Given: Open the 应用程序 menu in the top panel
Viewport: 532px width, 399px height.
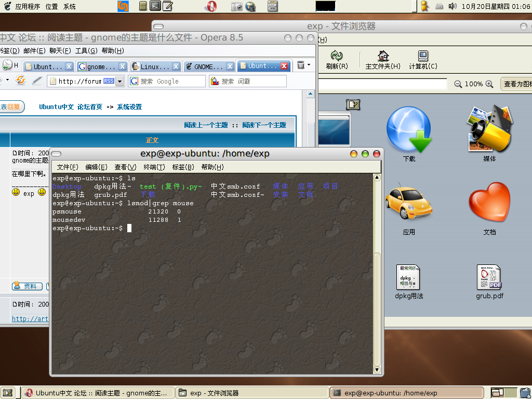Looking at the screenshot, I should coord(28,6).
